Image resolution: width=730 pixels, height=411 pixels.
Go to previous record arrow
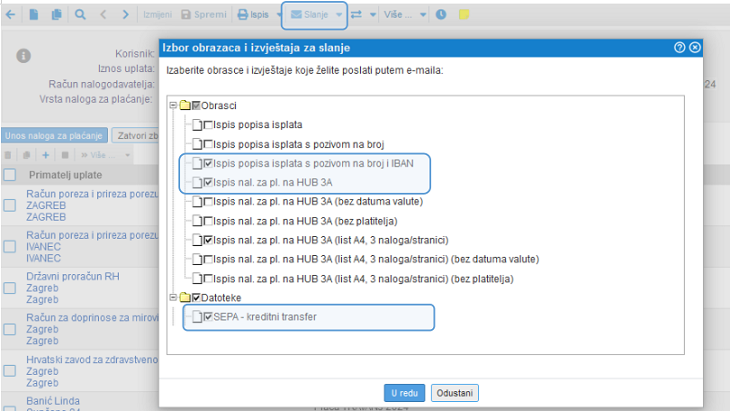103,15
